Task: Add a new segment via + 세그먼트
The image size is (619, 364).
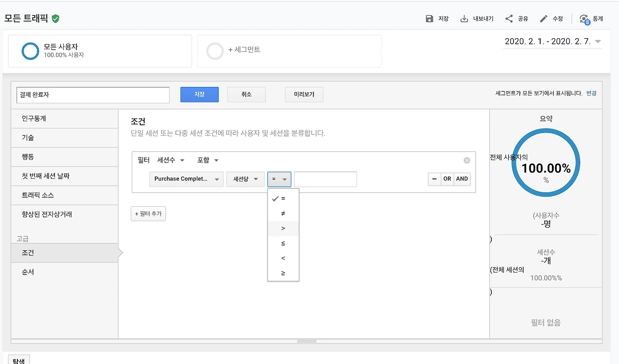Action: point(289,51)
